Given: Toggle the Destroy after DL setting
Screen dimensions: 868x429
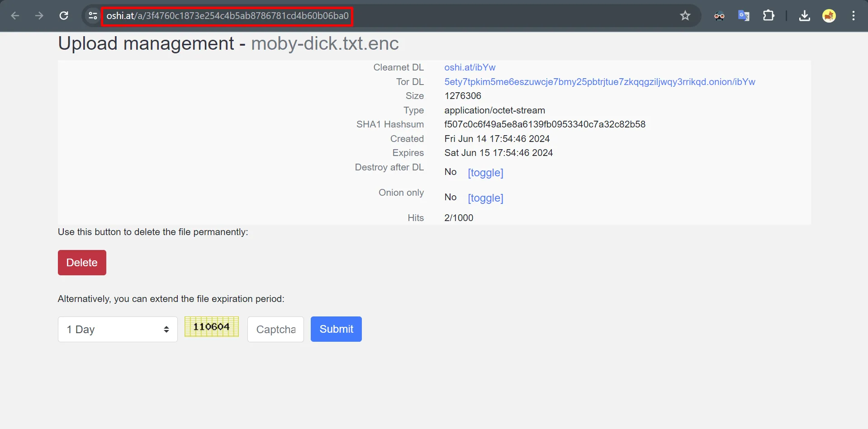Looking at the screenshot, I should pos(485,173).
